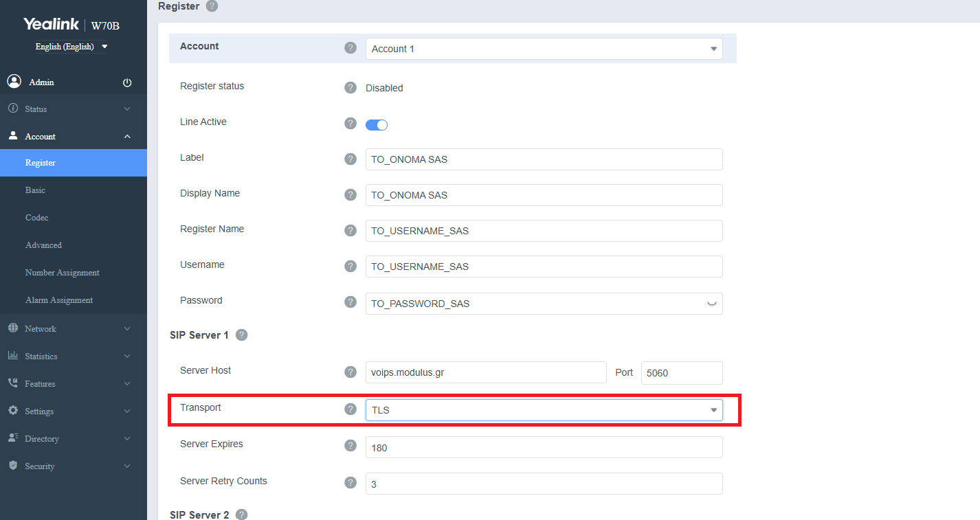The height and width of the screenshot is (520, 980).
Task: Click help icon for Server Expires
Action: (x=350, y=446)
